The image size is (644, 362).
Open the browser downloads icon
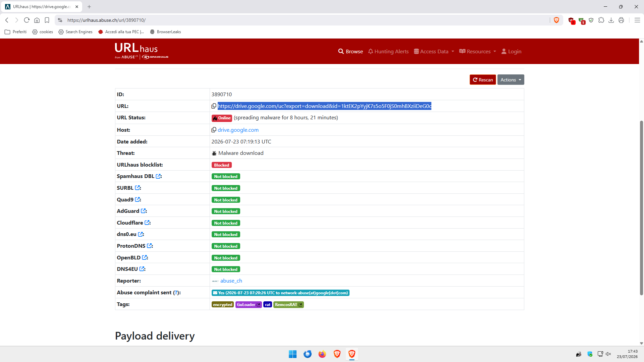tap(611, 20)
